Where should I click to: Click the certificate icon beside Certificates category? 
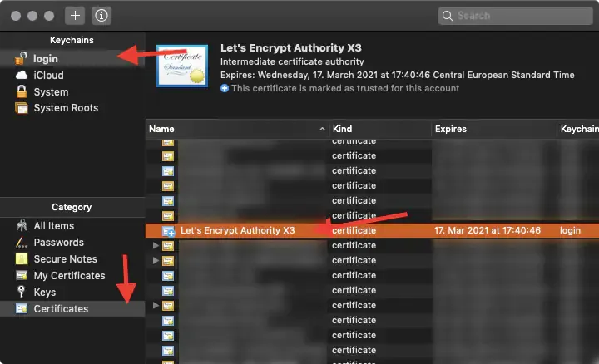(x=22, y=308)
